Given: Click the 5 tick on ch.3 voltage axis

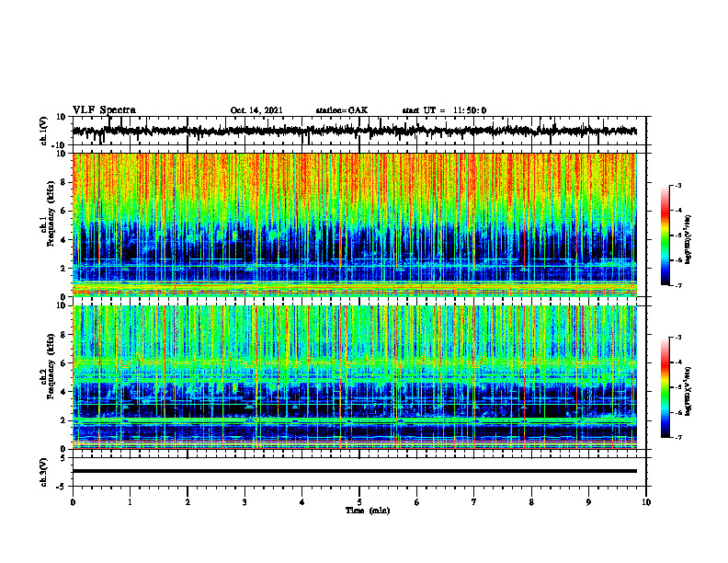Looking at the screenshot, I should coord(63,458).
